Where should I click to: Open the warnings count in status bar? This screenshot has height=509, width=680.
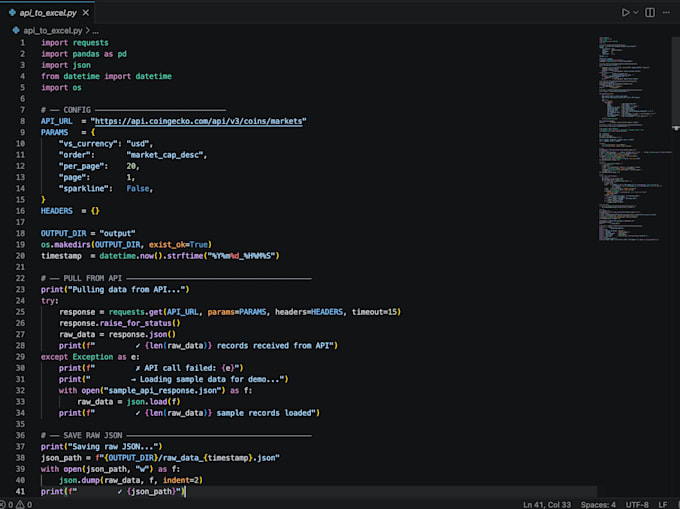[x=24, y=505]
